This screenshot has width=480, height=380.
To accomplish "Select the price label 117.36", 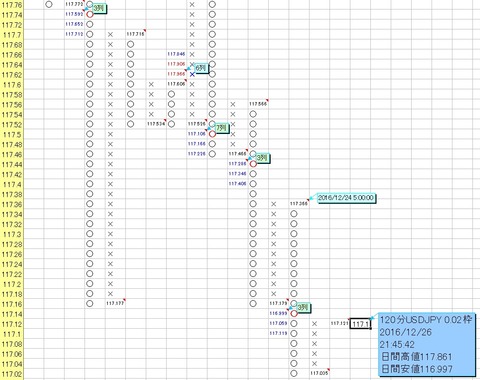I will point(12,204).
